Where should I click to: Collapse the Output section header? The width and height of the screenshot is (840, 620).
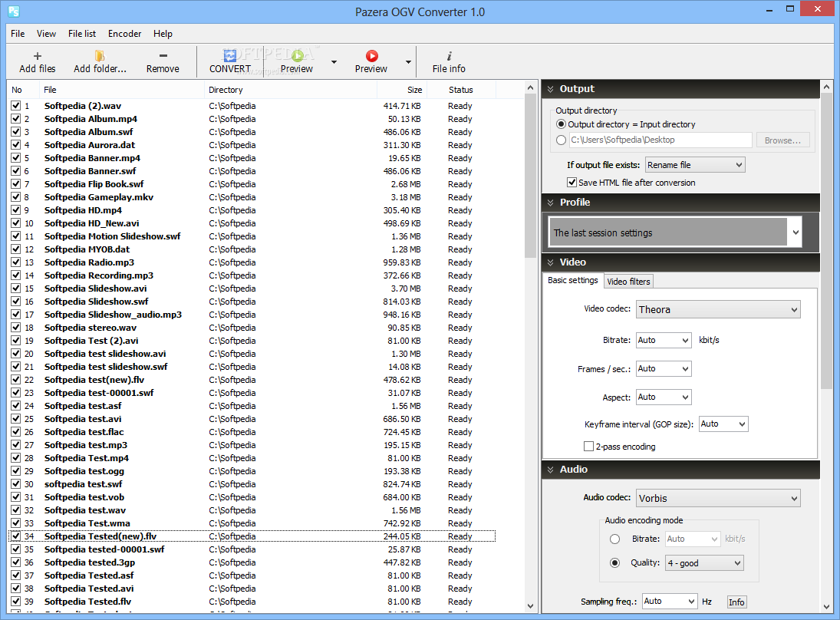coord(680,89)
